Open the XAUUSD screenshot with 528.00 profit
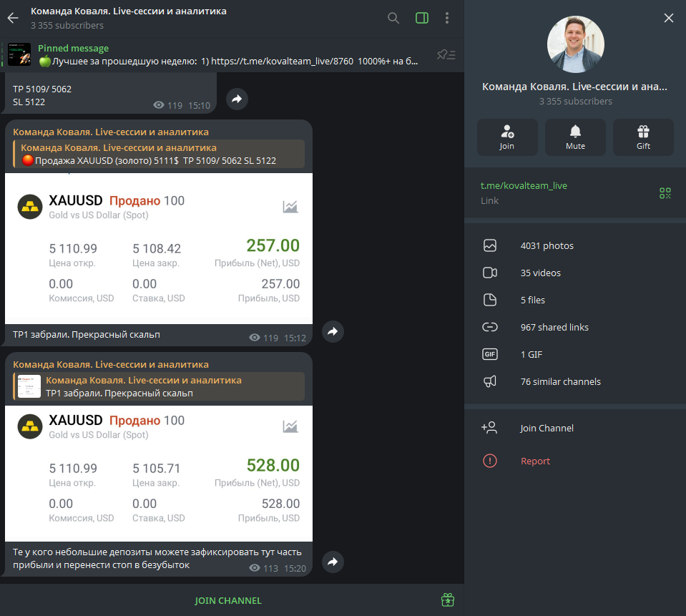Image resolution: width=686 pixels, height=616 pixels. (x=159, y=474)
